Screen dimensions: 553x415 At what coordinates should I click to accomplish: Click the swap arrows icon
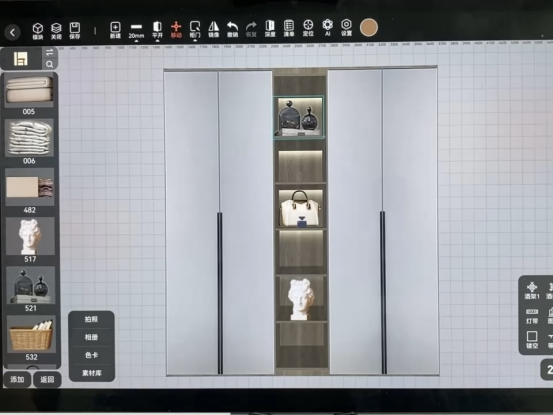[x=49, y=53]
